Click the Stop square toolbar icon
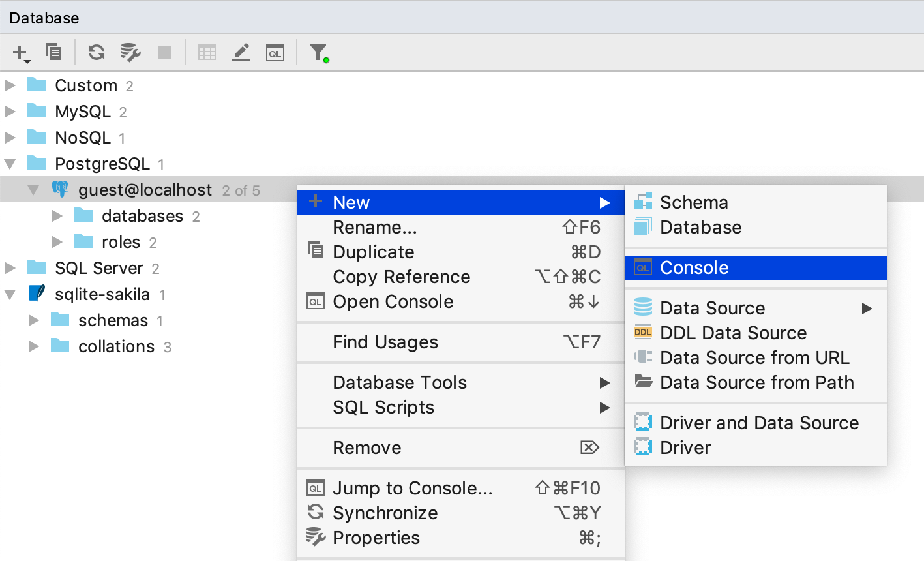924x561 pixels. (164, 52)
